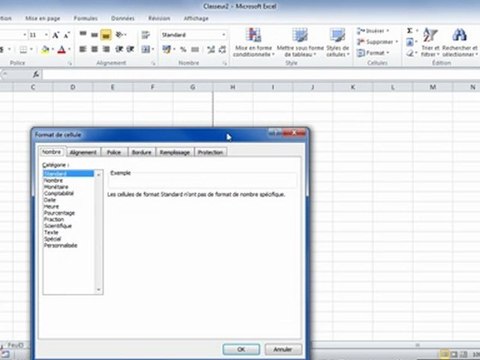
Task: Expand the font color dropdown arrow
Action: point(69,50)
